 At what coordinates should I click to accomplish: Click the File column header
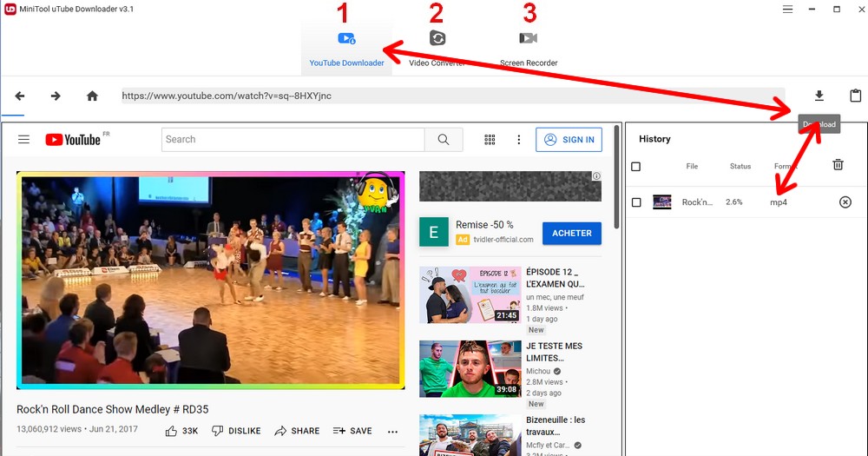[692, 166]
